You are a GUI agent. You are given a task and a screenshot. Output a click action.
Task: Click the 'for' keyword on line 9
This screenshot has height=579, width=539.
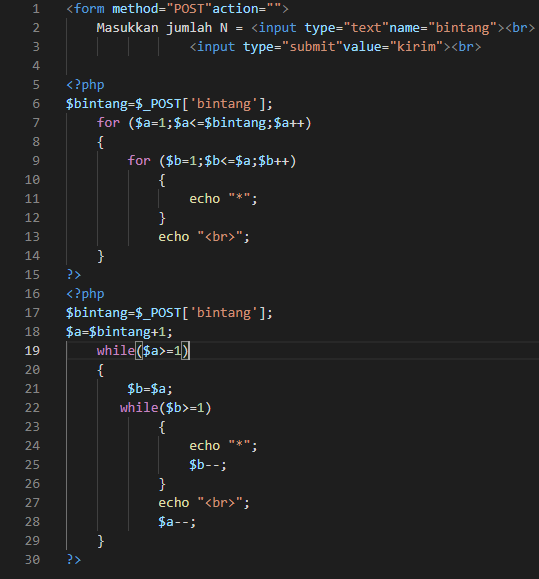coord(139,161)
